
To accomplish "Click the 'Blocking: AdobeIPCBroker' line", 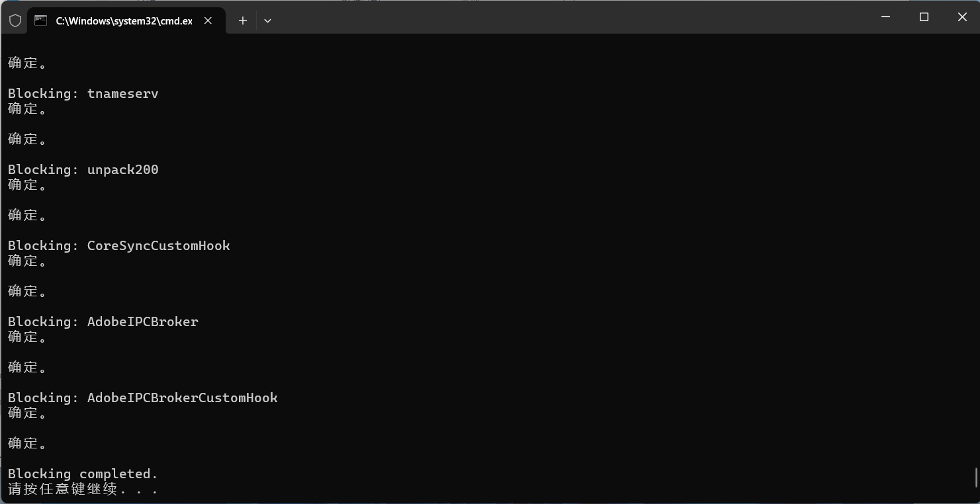I will pyautogui.click(x=103, y=321).
